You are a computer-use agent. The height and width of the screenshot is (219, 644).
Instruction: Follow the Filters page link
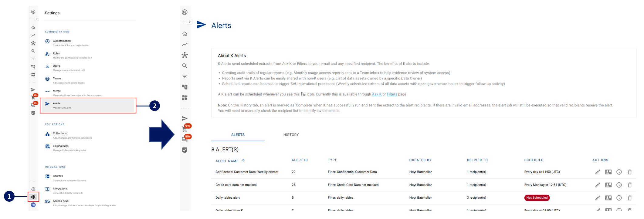(x=392, y=94)
